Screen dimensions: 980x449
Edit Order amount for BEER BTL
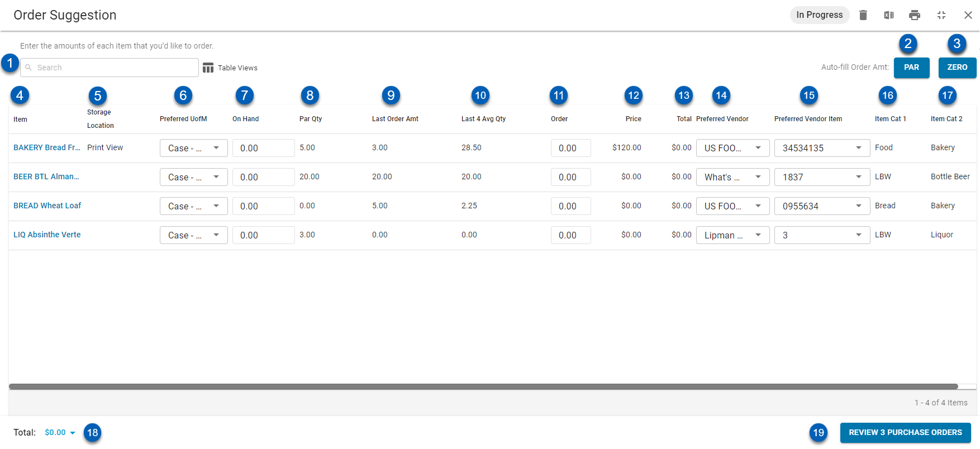pos(570,177)
